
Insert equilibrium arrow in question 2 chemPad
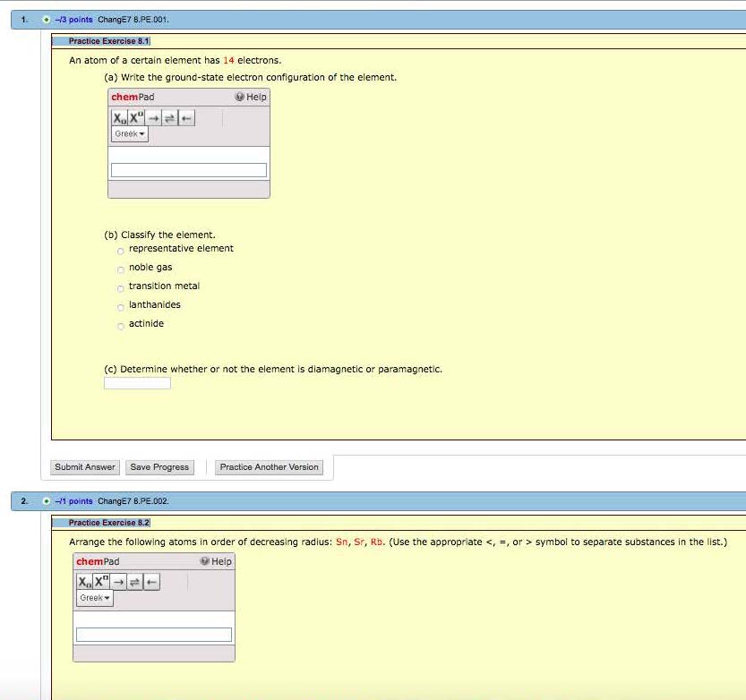click(x=136, y=583)
